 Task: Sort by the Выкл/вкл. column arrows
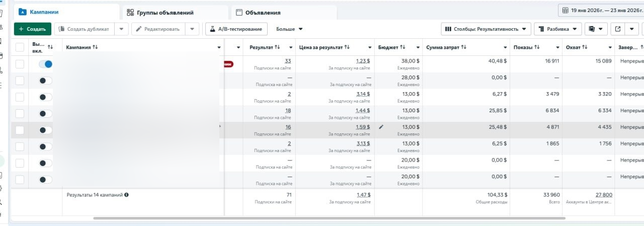pyautogui.click(x=50, y=47)
